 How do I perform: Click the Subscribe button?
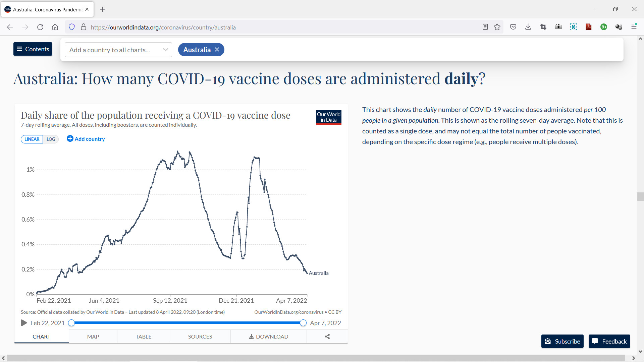click(562, 341)
